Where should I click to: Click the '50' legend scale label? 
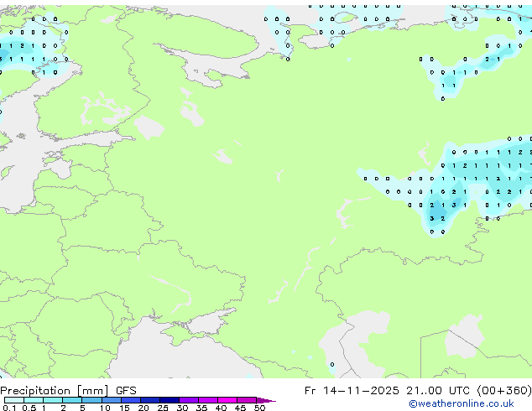click(259, 408)
